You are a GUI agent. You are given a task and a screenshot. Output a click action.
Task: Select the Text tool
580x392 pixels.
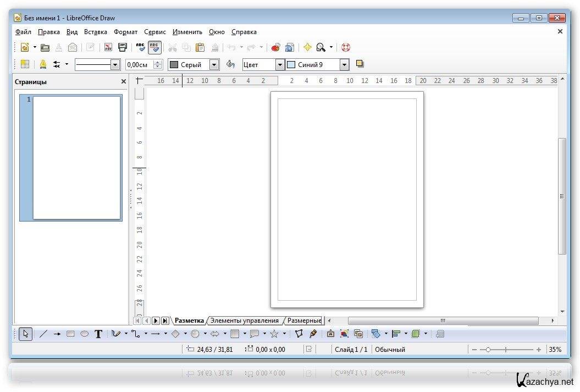[99, 334]
